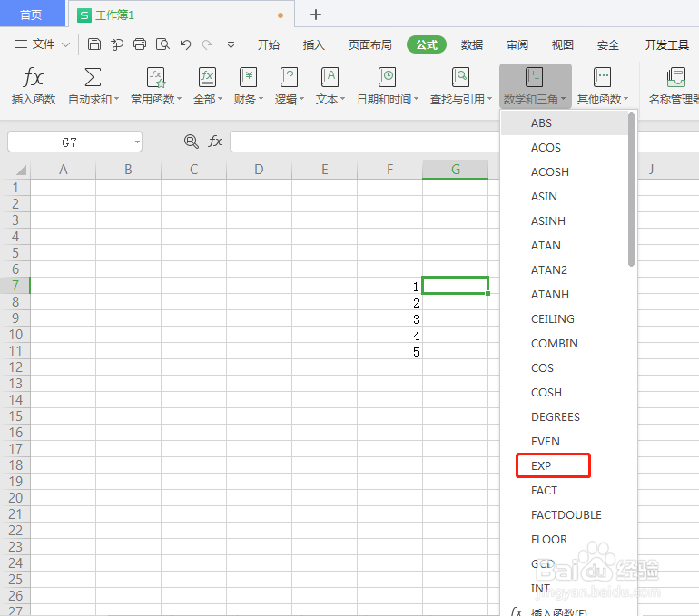Choose ACOS from the function list
This screenshot has height=616, width=699.
pos(565,148)
